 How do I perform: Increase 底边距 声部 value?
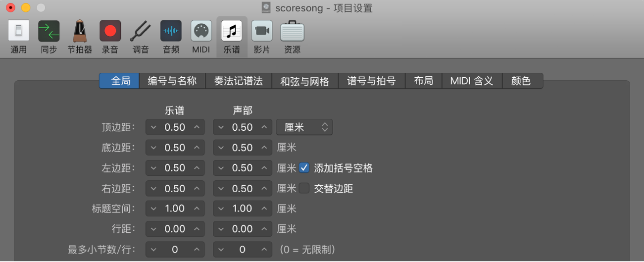pos(264,148)
